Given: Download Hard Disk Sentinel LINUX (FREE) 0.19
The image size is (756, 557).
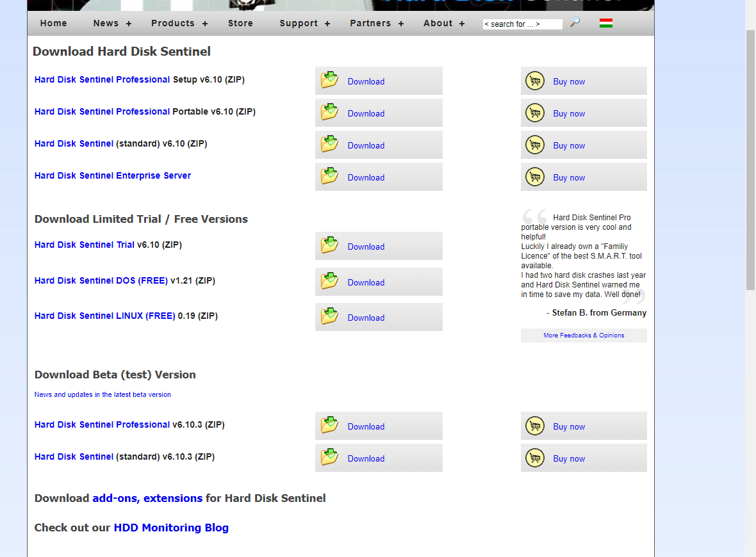Looking at the screenshot, I should point(366,318).
